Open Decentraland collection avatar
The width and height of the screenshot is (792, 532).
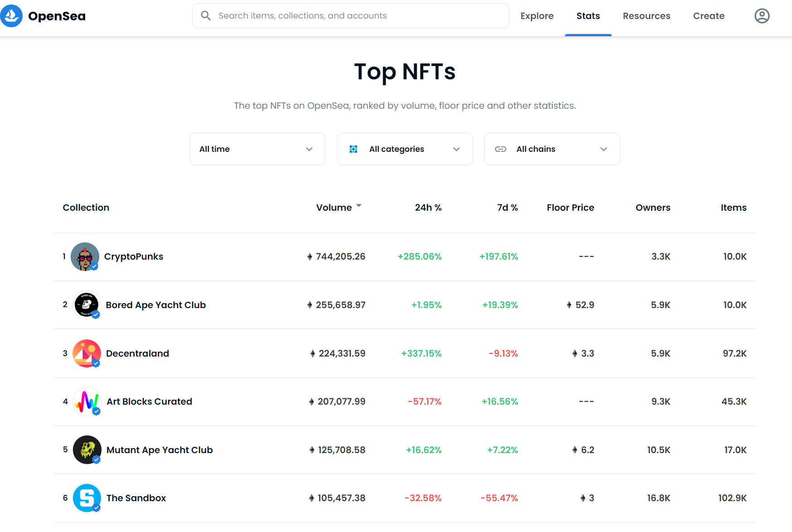coord(87,353)
